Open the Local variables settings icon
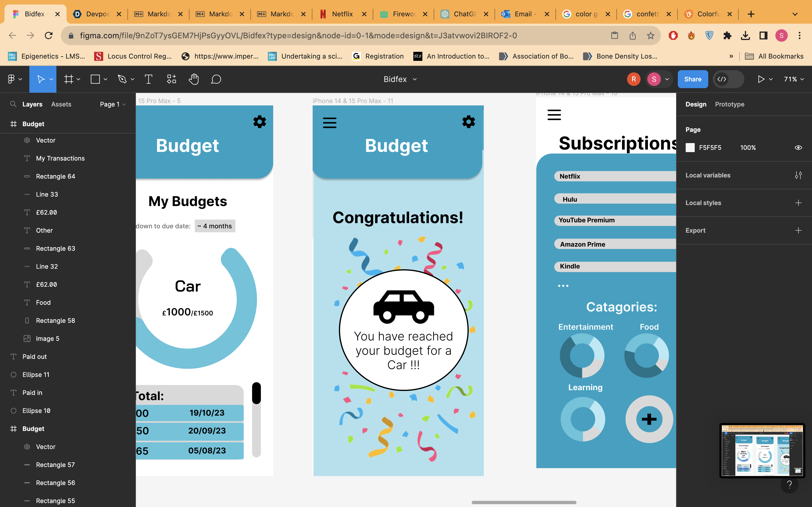 (x=798, y=175)
